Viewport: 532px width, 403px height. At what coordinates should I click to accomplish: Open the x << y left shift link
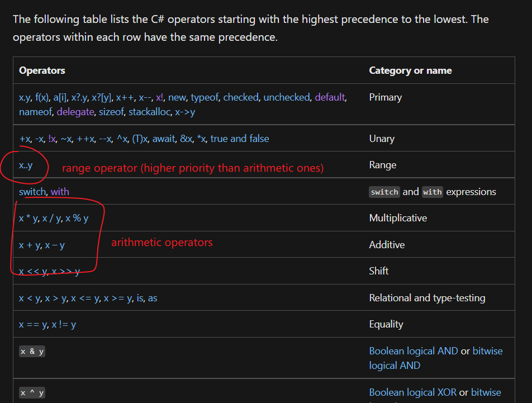click(x=33, y=272)
